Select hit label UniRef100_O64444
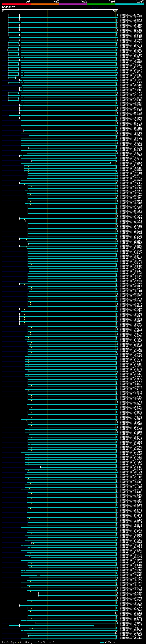 [131, 306]
